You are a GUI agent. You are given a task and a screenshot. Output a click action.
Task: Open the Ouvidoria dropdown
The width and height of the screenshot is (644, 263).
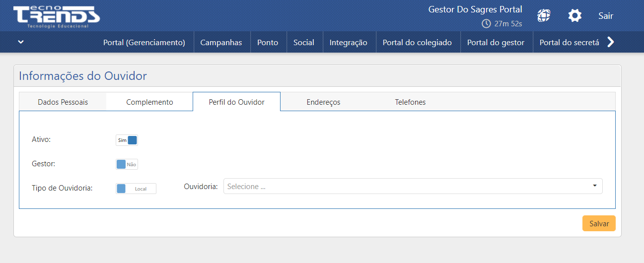point(413,186)
